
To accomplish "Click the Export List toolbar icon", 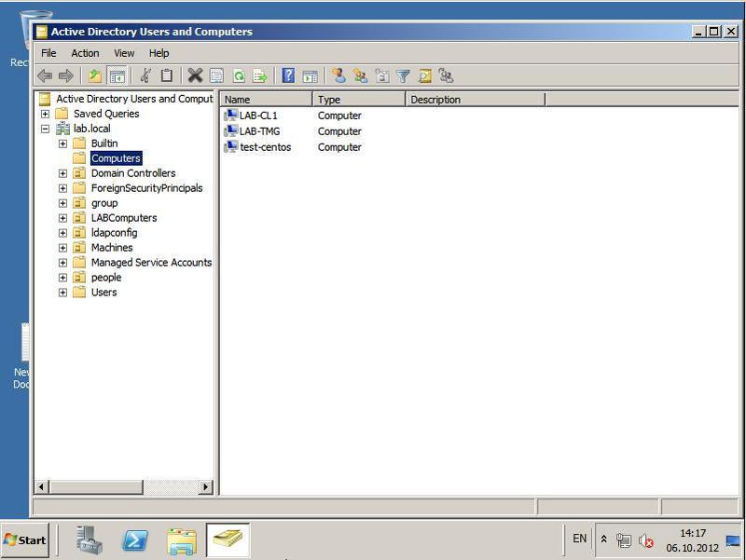I will (261, 75).
